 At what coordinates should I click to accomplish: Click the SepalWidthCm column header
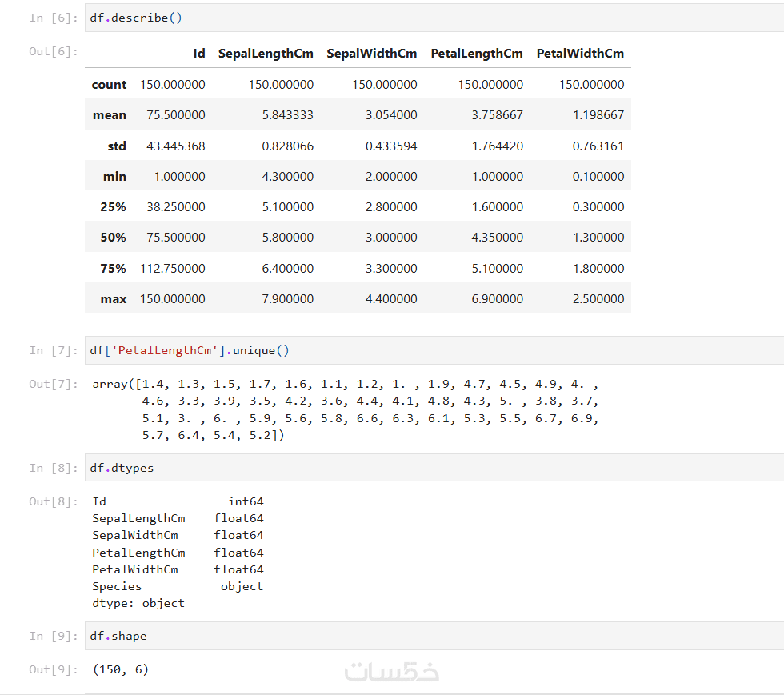371,54
